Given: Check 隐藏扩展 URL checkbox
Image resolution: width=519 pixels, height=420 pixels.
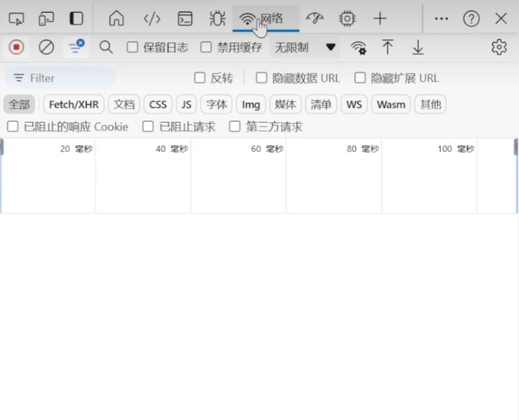Looking at the screenshot, I should (360, 78).
